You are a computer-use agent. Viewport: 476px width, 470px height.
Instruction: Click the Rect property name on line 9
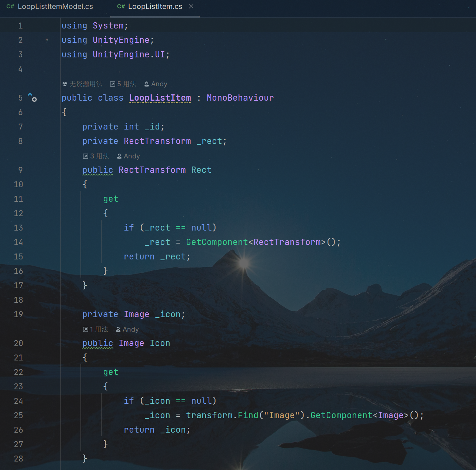[x=202, y=170]
